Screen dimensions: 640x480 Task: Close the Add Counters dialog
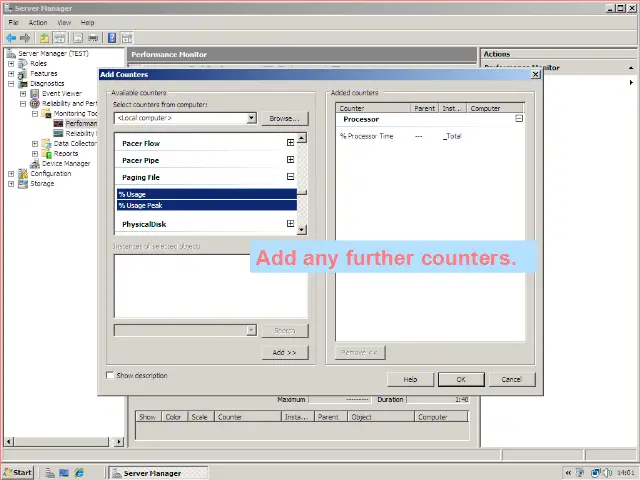pyautogui.click(x=536, y=74)
